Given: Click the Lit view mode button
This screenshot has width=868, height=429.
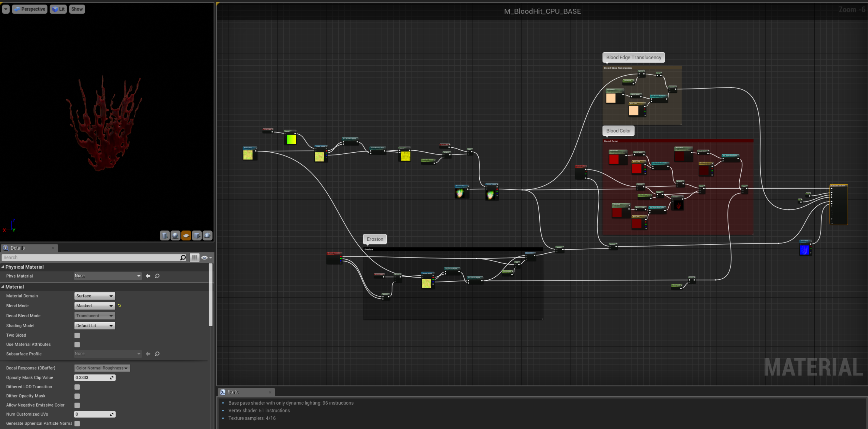Looking at the screenshot, I should (x=58, y=9).
